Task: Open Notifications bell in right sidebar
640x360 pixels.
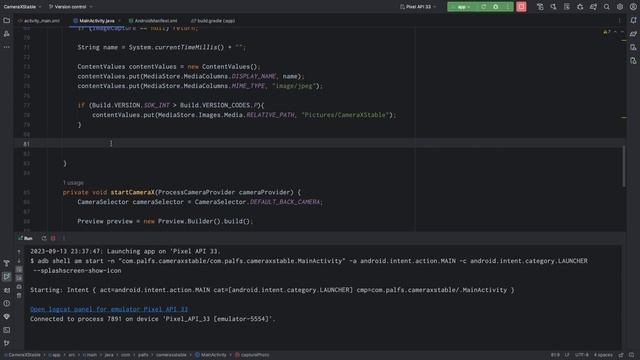Action: tap(633, 20)
